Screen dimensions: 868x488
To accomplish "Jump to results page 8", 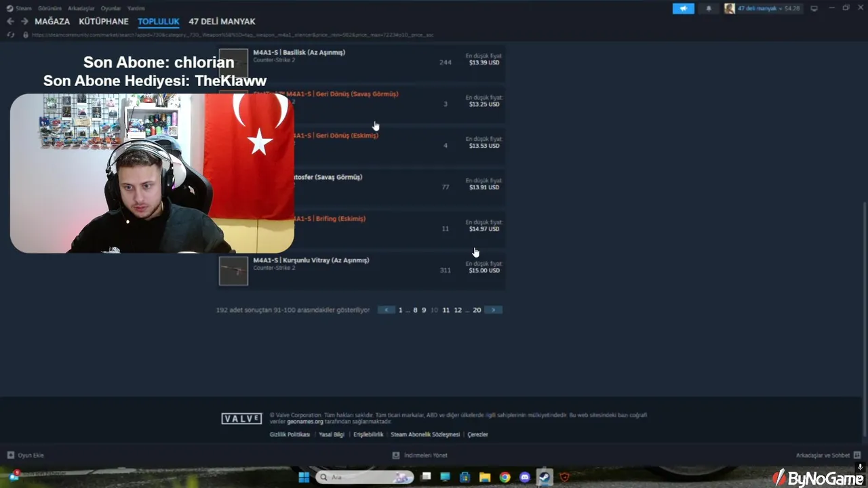I will [x=416, y=310].
